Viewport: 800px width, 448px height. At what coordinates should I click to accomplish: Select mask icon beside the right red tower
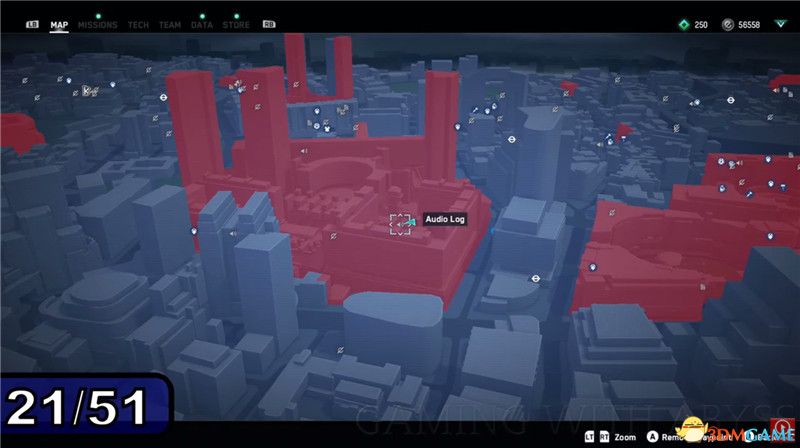click(x=458, y=127)
